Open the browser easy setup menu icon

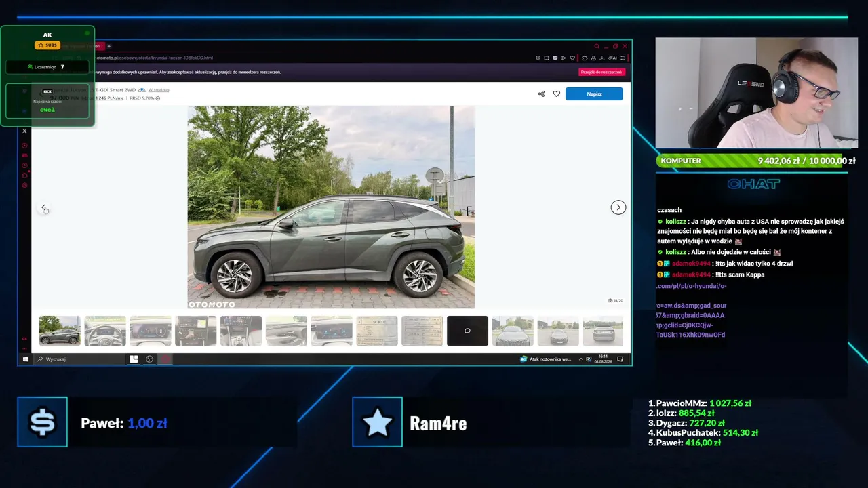(623, 58)
